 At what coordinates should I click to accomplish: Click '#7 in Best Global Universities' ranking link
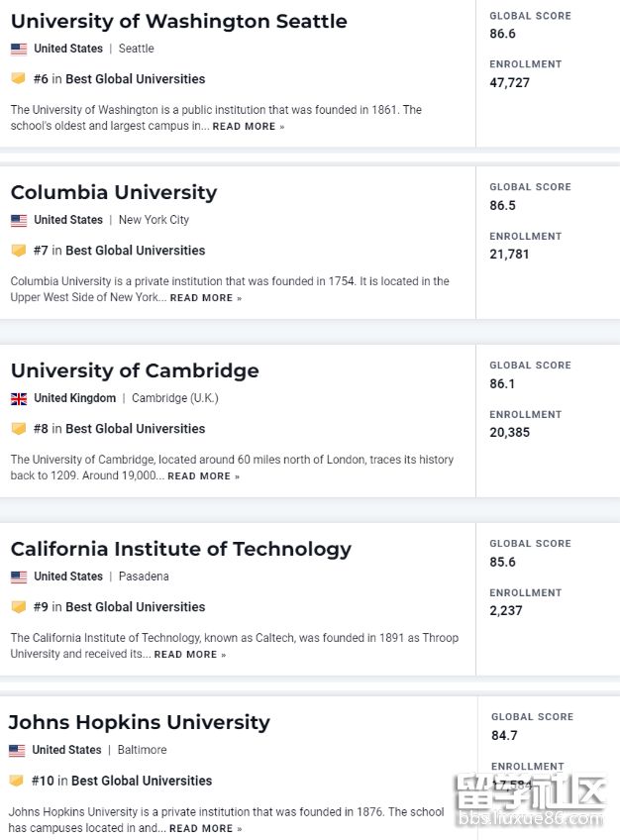[120, 251]
